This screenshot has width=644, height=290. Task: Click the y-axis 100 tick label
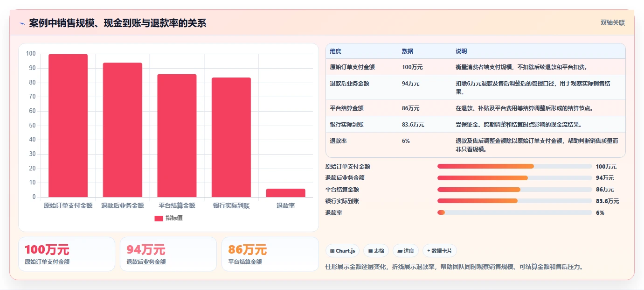click(x=31, y=54)
